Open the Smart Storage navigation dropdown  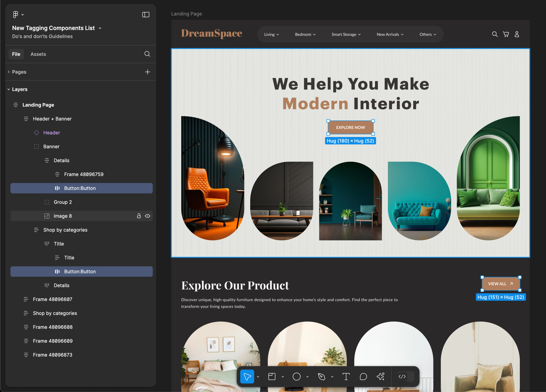(346, 34)
